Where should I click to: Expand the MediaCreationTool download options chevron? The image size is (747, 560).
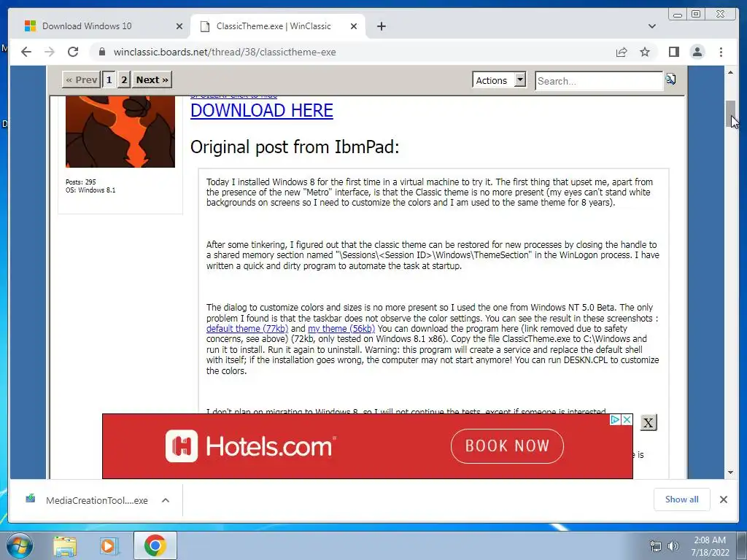tap(166, 500)
